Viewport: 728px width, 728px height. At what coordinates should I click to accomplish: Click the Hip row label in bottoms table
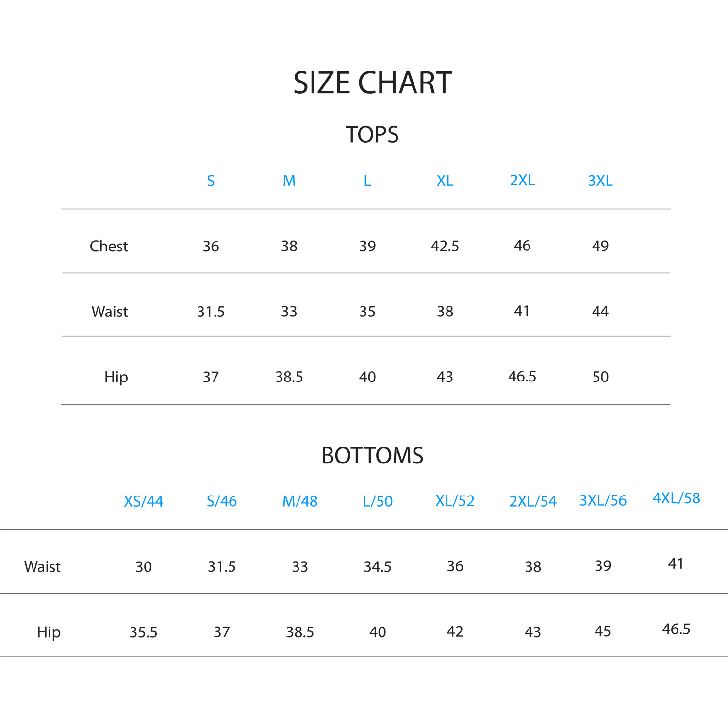point(49,632)
